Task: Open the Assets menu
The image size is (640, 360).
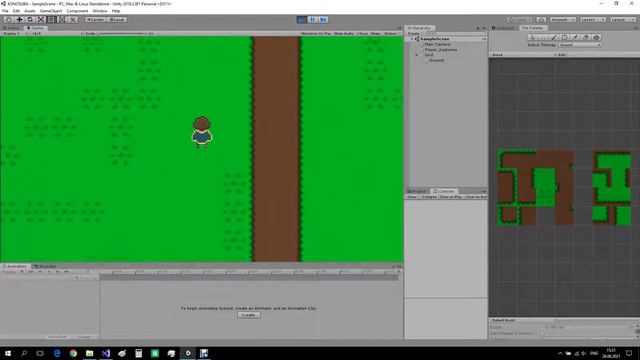Action: pyautogui.click(x=30, y=11)
